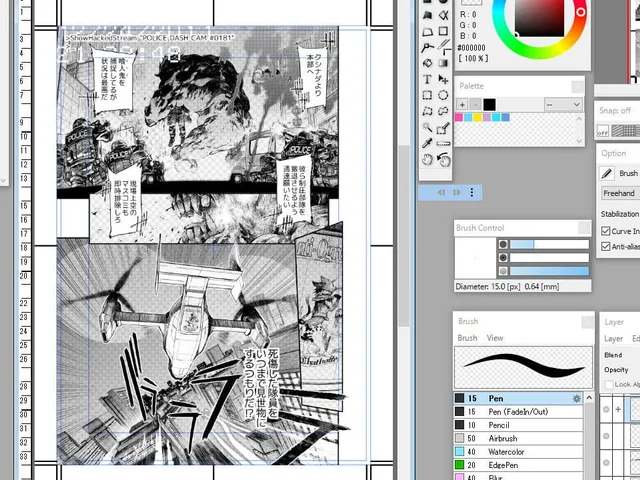Pick the pink palette swatch
640x480 pixels.
[x=459, y=118]
